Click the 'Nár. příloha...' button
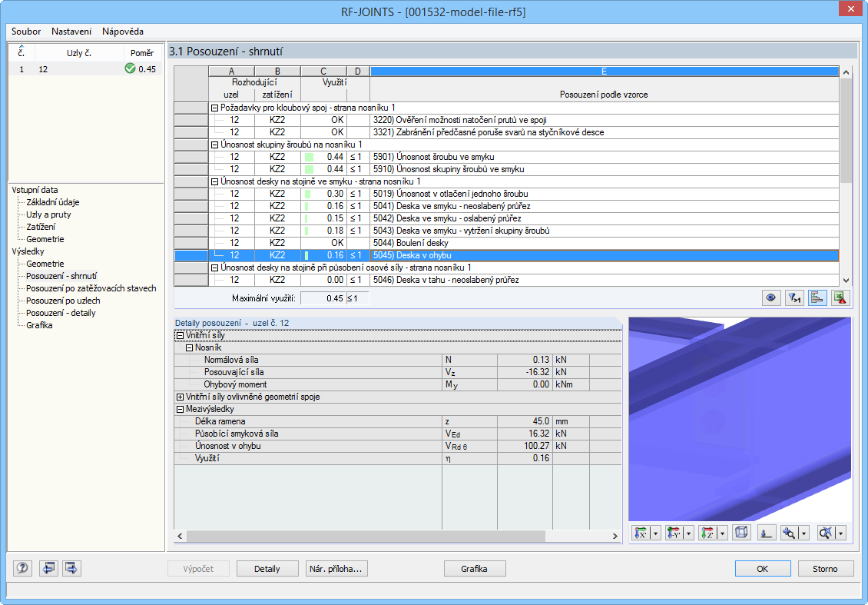This screenshot has width=868, height=605. tap(336, 568)
